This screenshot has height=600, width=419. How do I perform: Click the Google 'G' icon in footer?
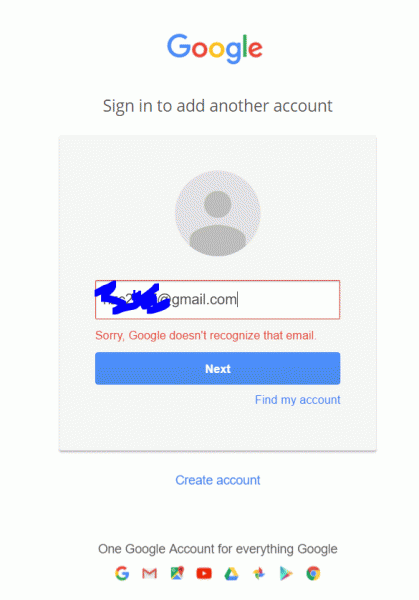point(122,573)
